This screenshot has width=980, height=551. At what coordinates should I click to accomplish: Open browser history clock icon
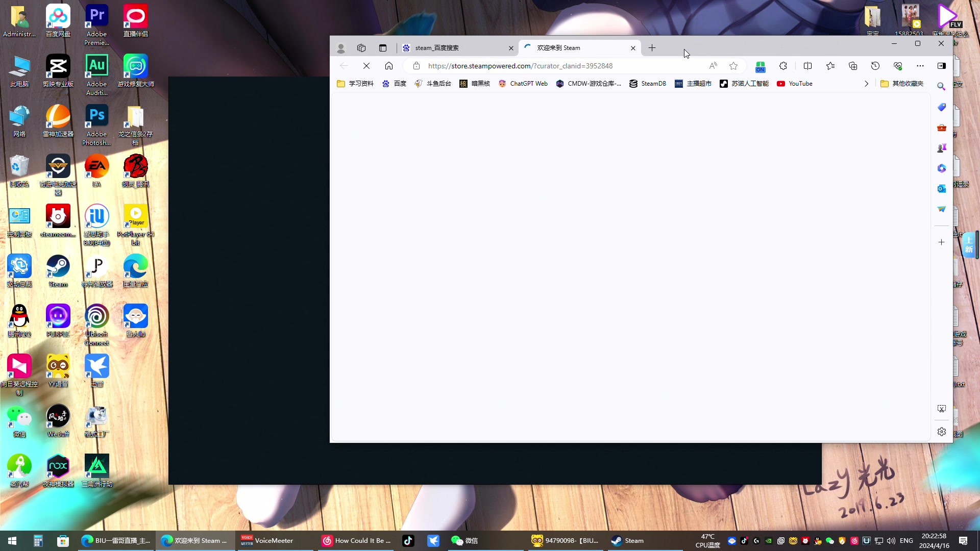pos(875,66)
